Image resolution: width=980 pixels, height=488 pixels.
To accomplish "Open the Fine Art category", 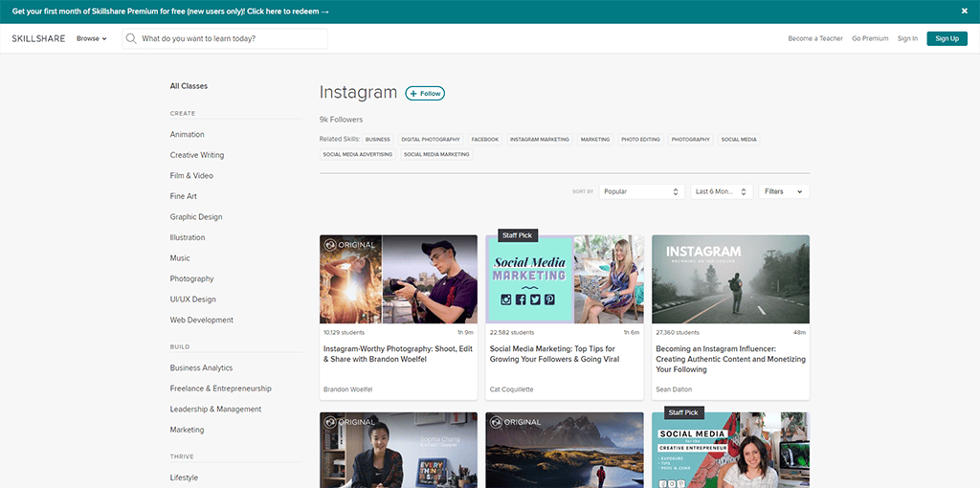I will (x=183, y=196).
